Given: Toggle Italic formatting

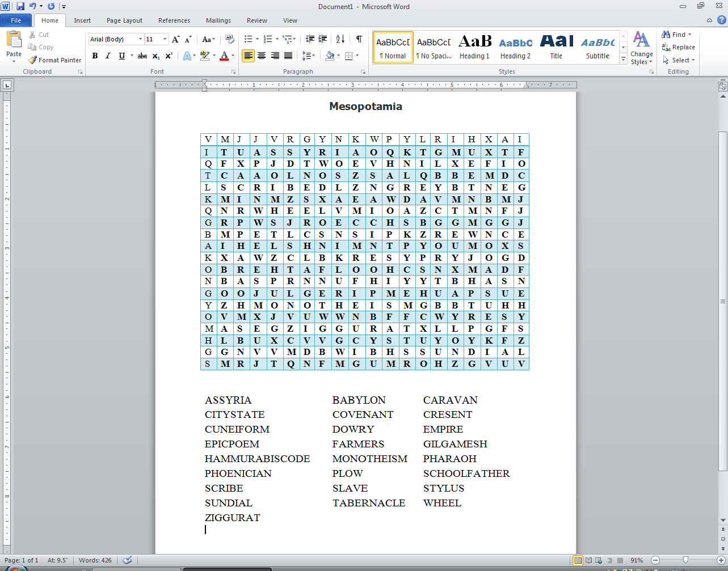Looking at the screenshot, I should [x=108, y=56].
